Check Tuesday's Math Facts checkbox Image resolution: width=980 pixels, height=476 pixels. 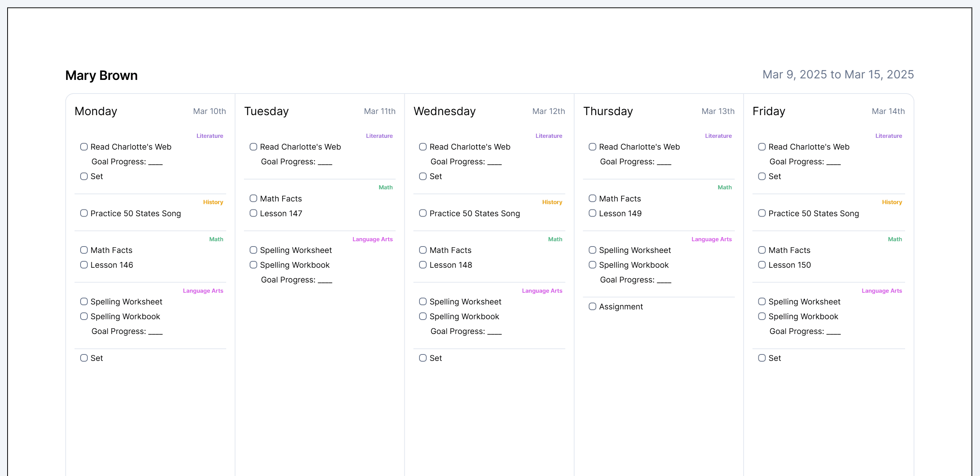[x=253, y=198]
